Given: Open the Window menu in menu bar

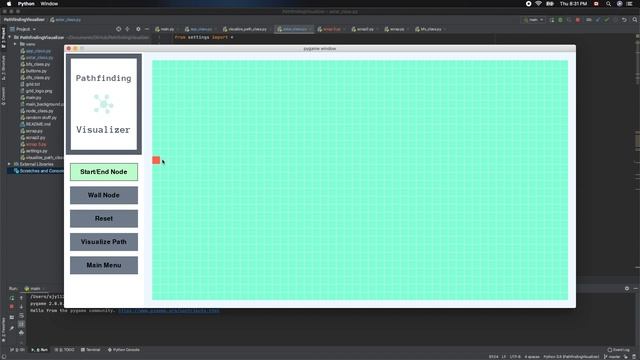Looking at the screenshot, I should pyautogui.click(x=49, y=4).
